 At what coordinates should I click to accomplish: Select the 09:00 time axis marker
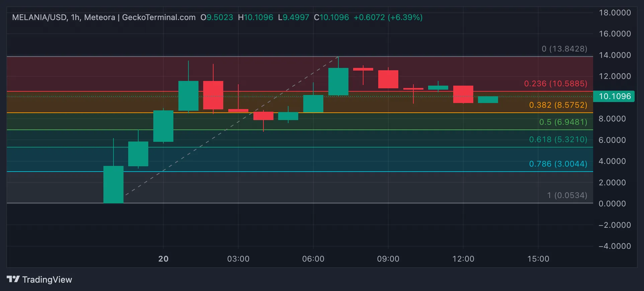[x=388, y=259]
